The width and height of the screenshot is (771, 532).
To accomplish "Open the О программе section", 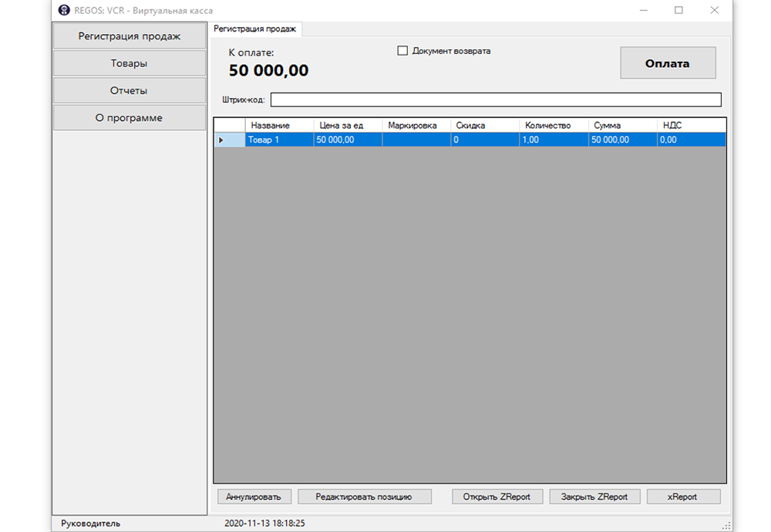I will pyautogui.click(x=130, y=118).
